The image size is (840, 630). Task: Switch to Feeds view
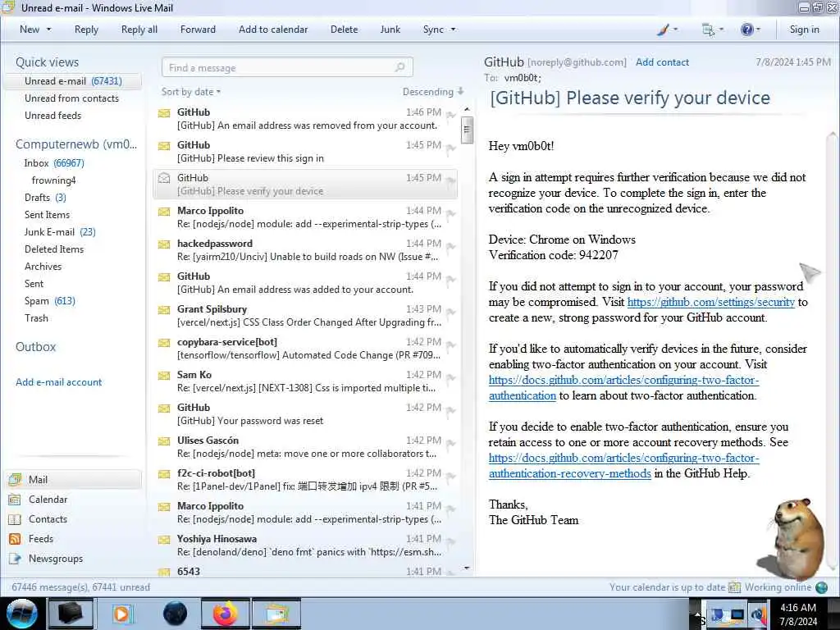41,538
